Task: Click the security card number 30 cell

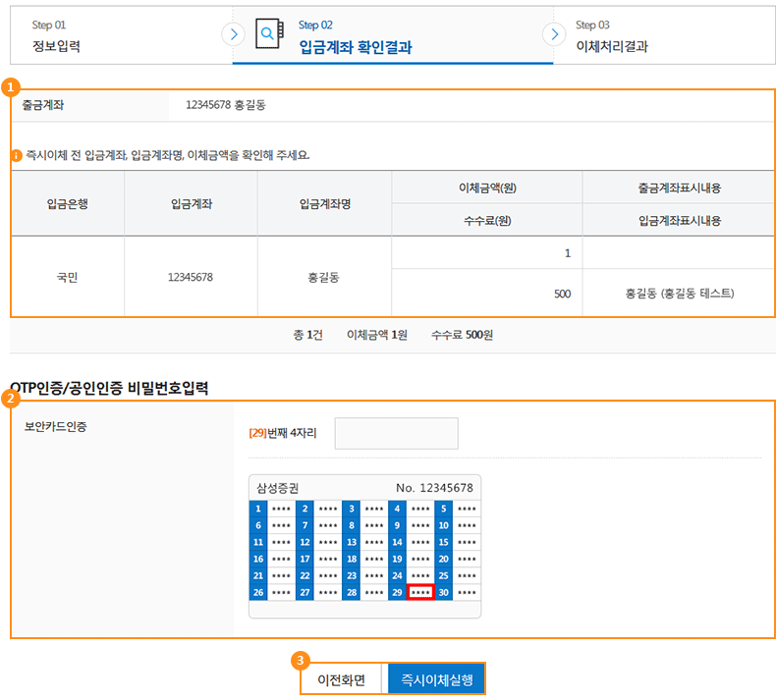Action: pos(443,592)
